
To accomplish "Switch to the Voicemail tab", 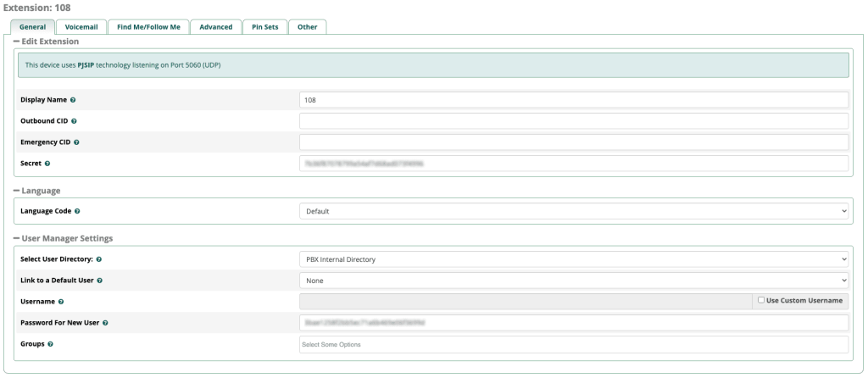I will coord(81,27).
